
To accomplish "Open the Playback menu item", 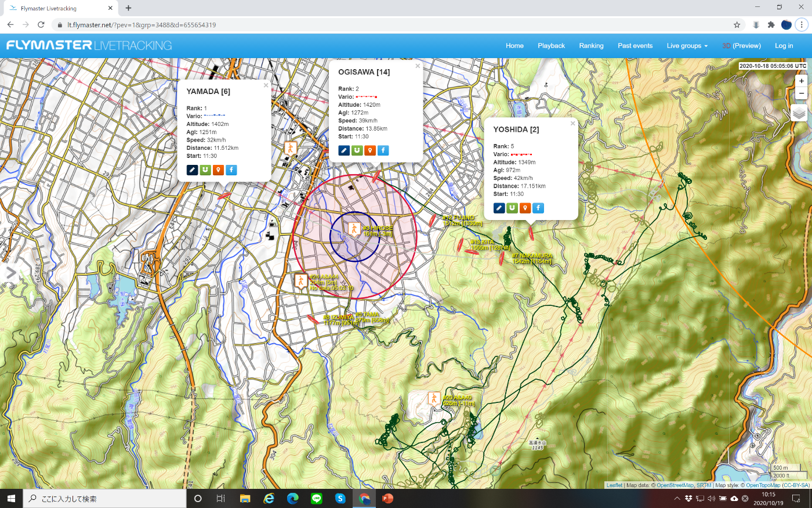I will 551,46.
